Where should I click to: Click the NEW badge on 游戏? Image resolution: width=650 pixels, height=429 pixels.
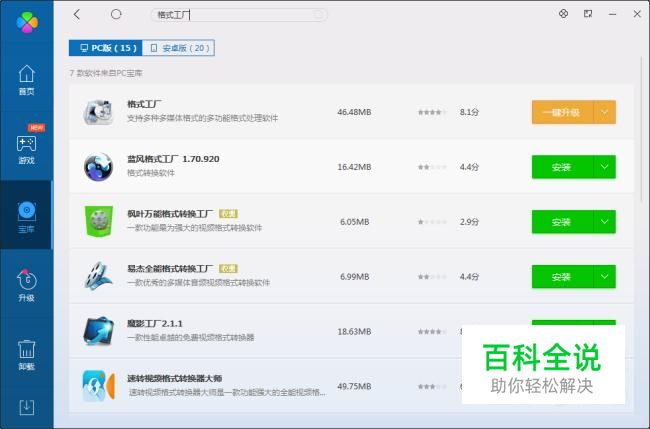(x=36, y=127)
